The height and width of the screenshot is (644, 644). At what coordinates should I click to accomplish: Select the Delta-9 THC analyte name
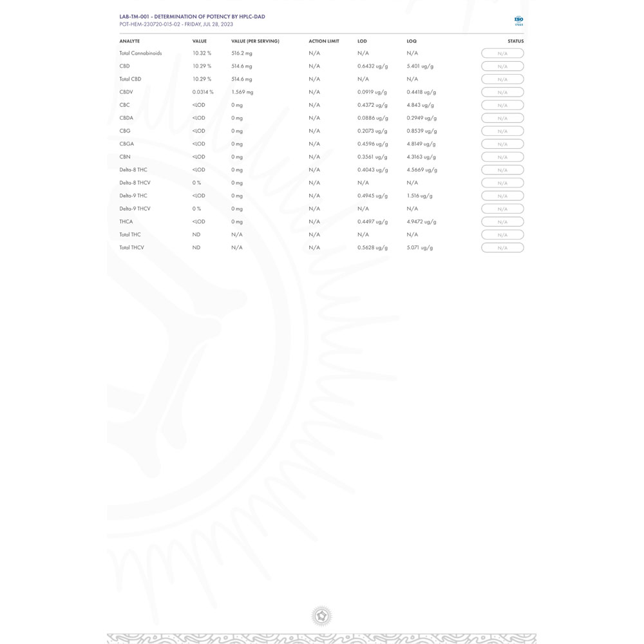coord(133,196)
